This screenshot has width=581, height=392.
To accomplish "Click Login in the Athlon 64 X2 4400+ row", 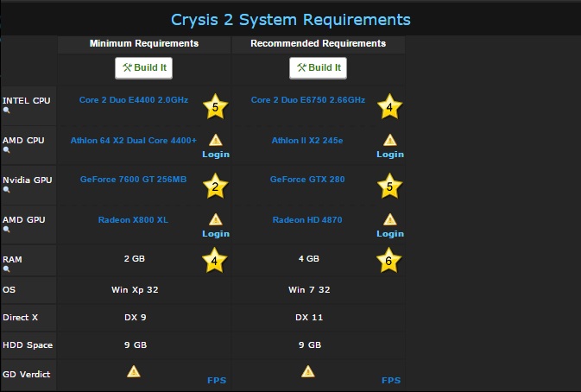I will coord(216,155).
